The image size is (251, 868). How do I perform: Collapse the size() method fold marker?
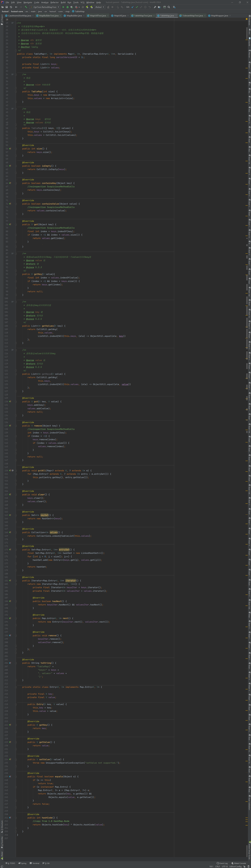[16, 149]
